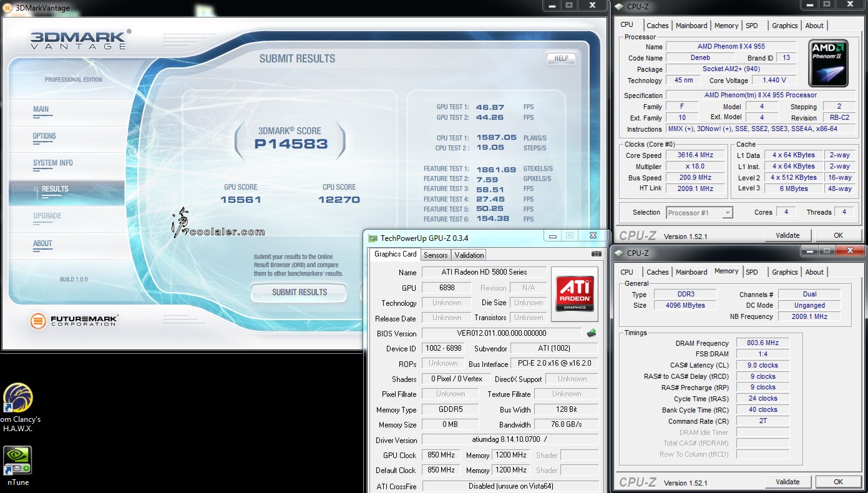
Task: Click Validate in lower CPU-Z window
Action: point(788,482)
